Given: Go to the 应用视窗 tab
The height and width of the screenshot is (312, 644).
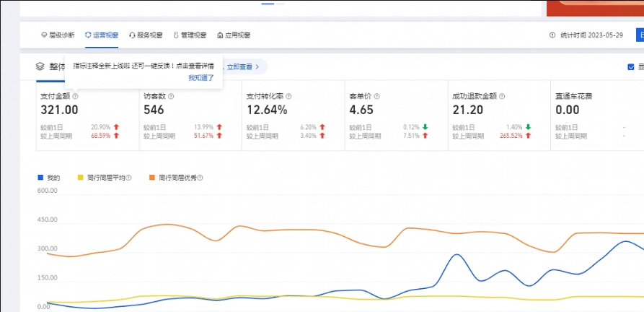Looking at the screenshot, I should point(234,35).
